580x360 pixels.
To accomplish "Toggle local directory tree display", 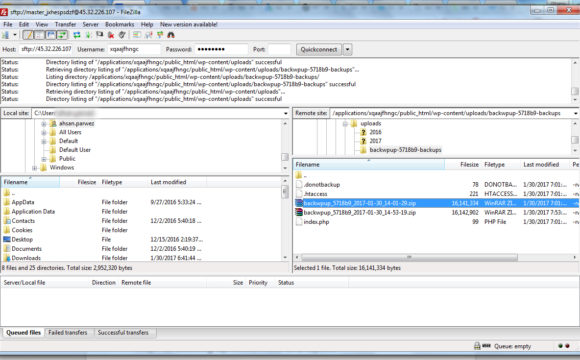I will pos(39,35).
